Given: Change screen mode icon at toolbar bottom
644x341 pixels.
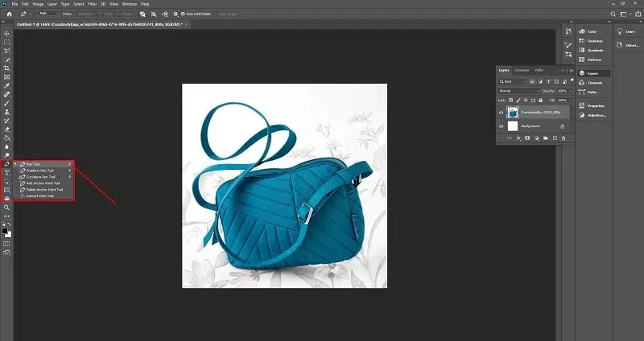Looking at the screenshot, I should click(6, 253).
